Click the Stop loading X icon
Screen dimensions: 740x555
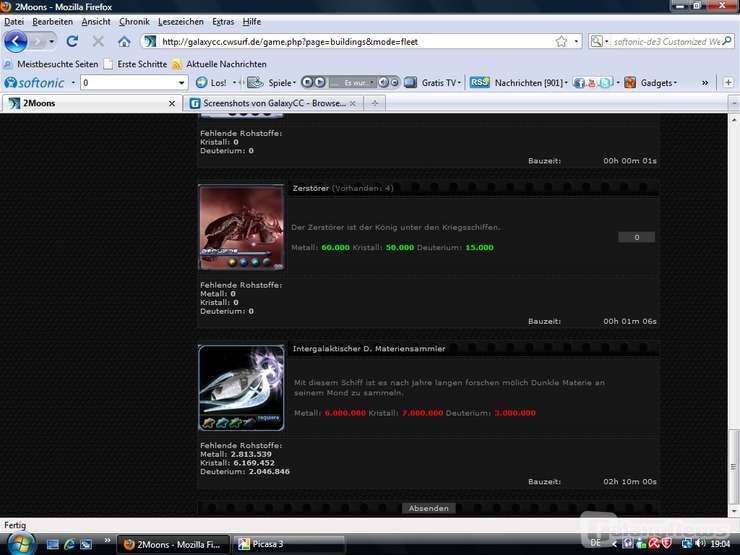[x=98, y=42]
